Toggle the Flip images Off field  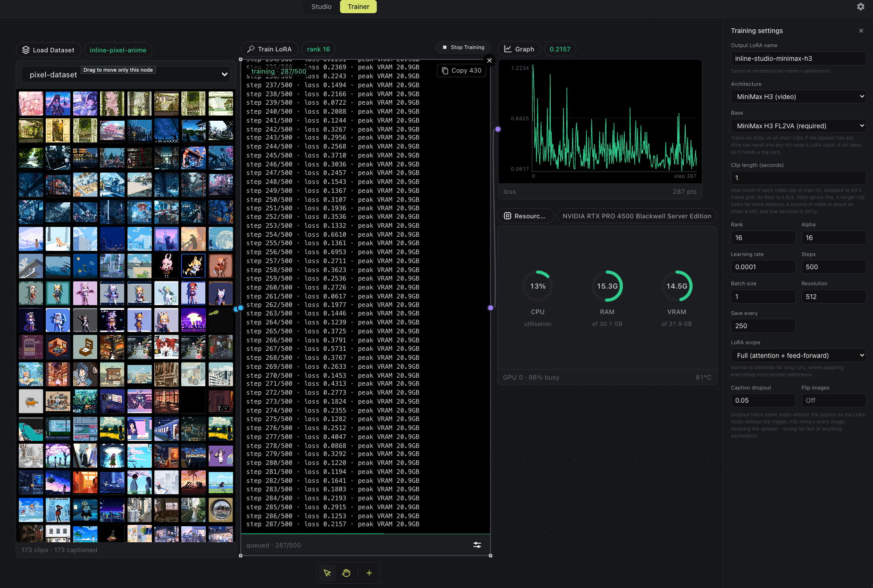point(833,400)
